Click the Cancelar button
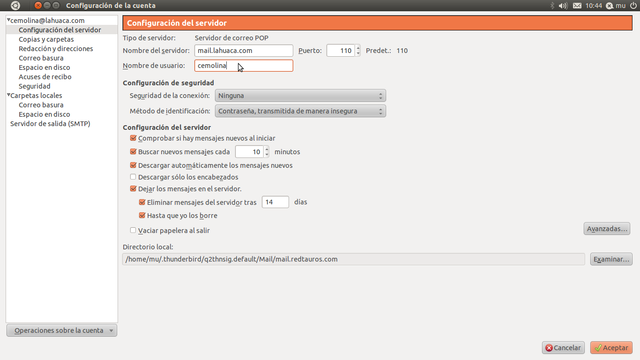The height and width of the screenshot is (360, 640). [563, 348]
